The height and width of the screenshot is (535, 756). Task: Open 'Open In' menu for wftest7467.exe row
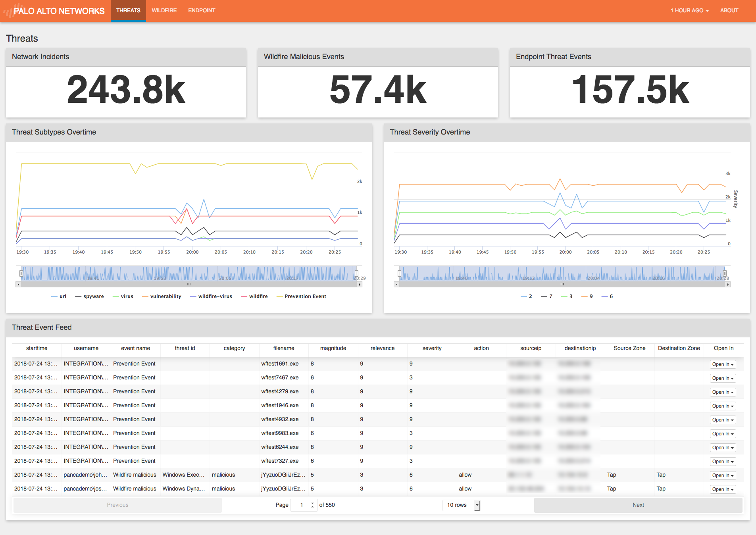(x=723, y=378)
